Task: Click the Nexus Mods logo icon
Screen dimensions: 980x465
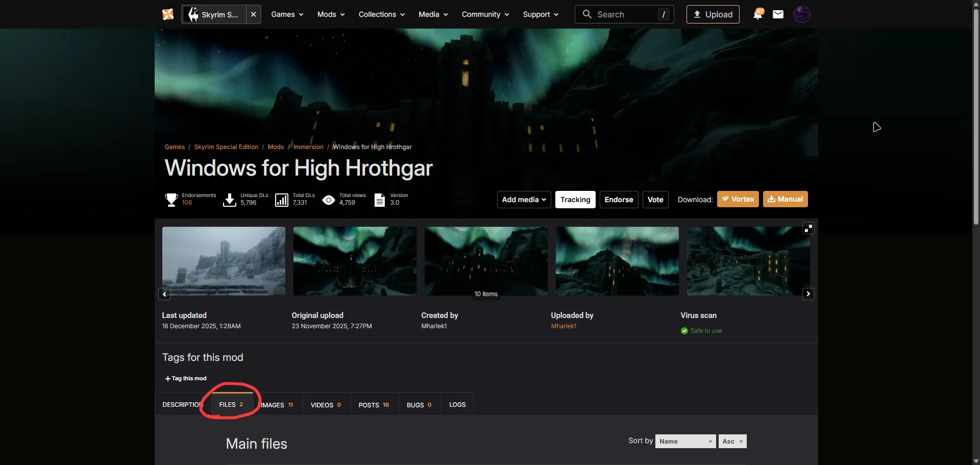Action: (168, 14)
